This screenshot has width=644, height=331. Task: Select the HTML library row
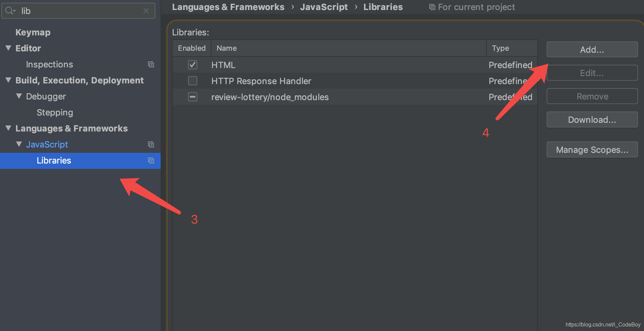point(355,65)
